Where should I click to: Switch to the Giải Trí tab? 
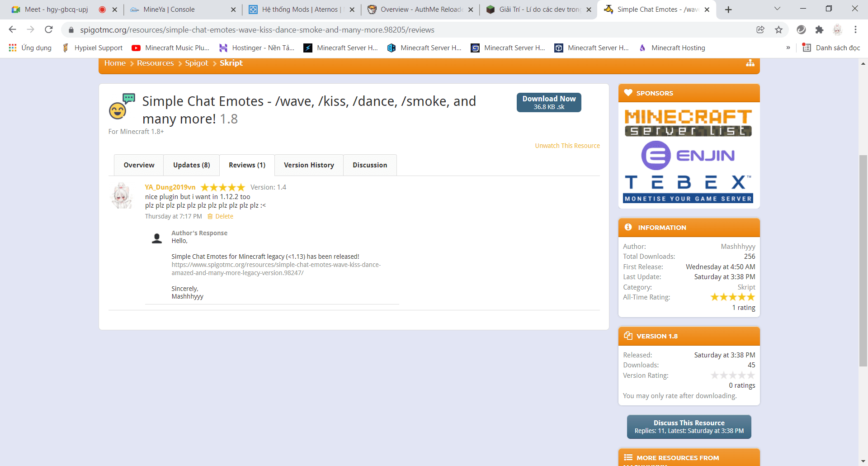539,10
